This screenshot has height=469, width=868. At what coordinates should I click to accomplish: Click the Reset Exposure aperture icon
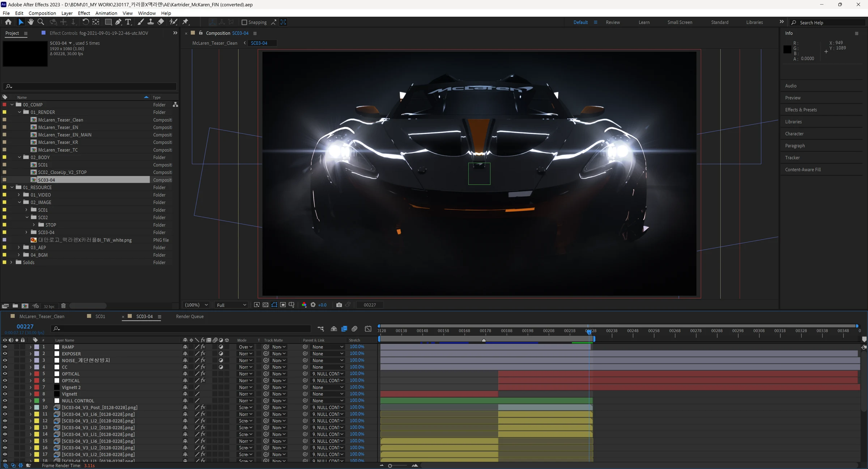coord(313,305)
